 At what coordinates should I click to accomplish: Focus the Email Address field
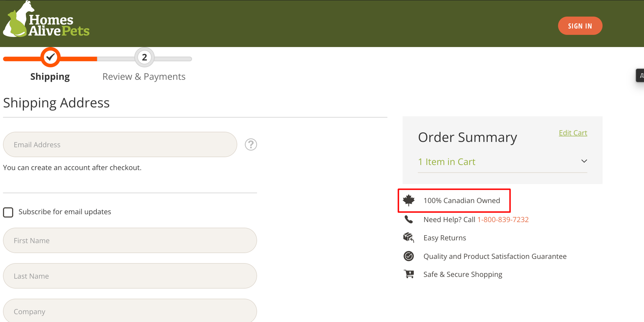tap(120, 145)
